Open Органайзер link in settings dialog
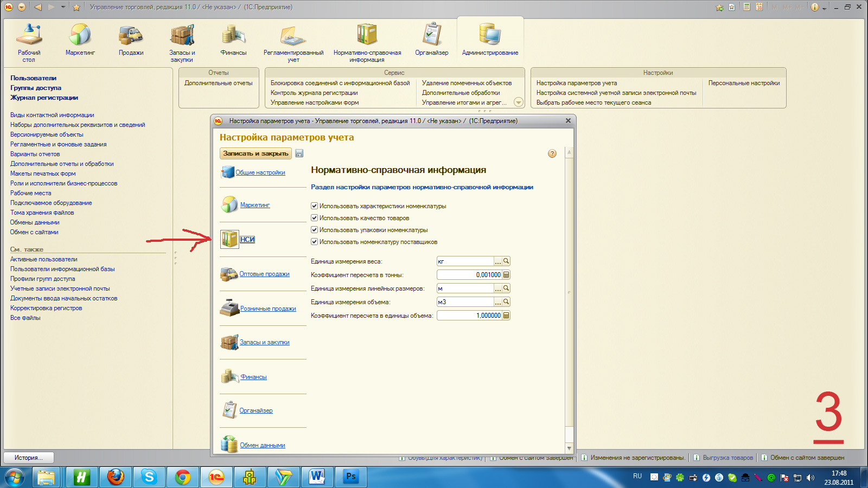Viewport: 868px width, 488px height. point(256,410)
